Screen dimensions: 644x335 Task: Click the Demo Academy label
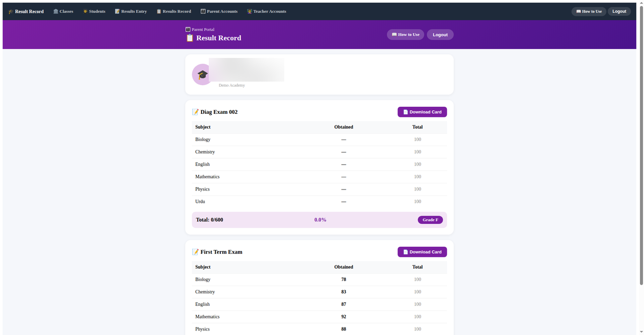click(x=232, y=86)
